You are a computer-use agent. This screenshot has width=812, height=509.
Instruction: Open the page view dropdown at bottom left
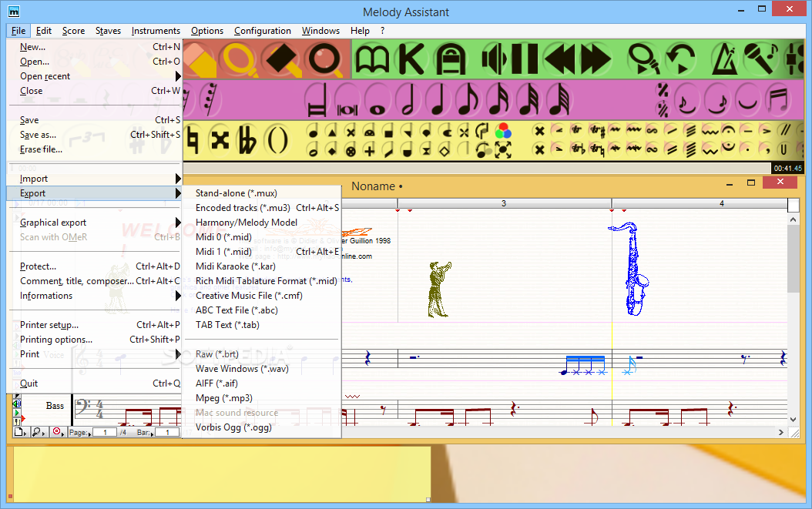click(20, 432)
